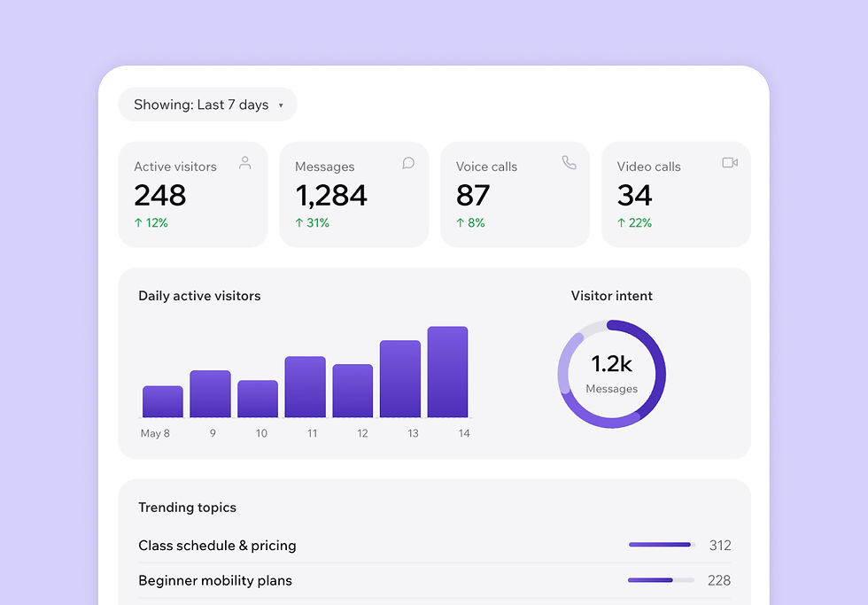Click the dropdown arrow next to Last 7 days
The height and width of the screenshot is (605, 868).
click(281, 105)
